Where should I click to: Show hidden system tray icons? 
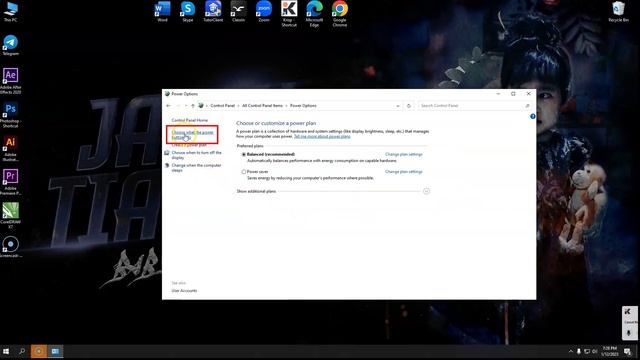571,351
